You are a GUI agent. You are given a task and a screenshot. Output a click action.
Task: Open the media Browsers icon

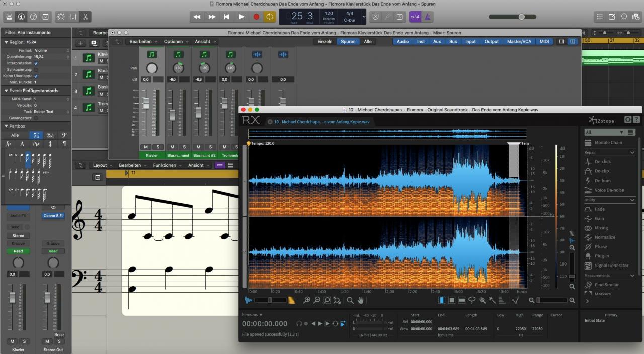pyautogui.click(x=636, y=17)
